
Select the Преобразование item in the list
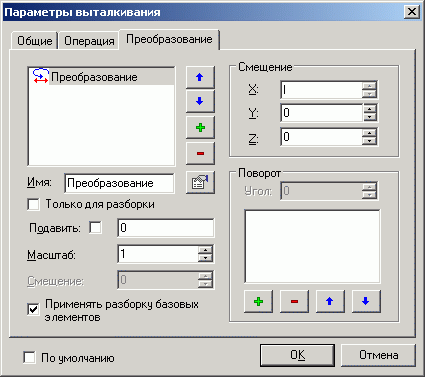102,77
